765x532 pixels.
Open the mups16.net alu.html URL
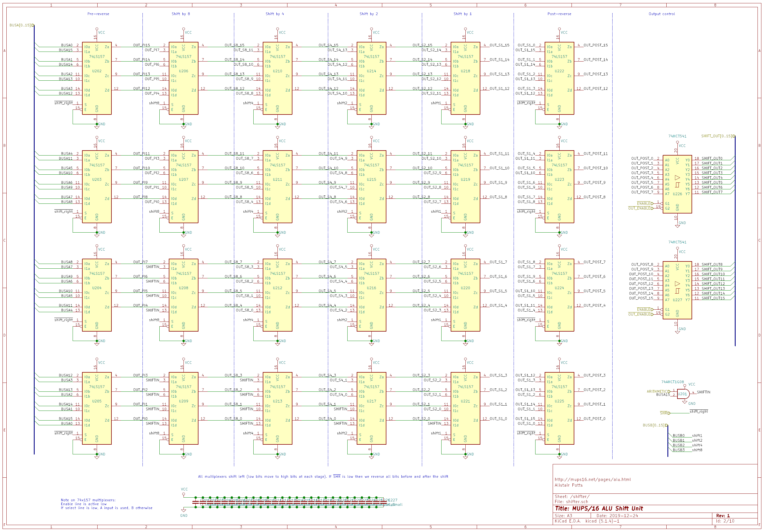[593, 480]
